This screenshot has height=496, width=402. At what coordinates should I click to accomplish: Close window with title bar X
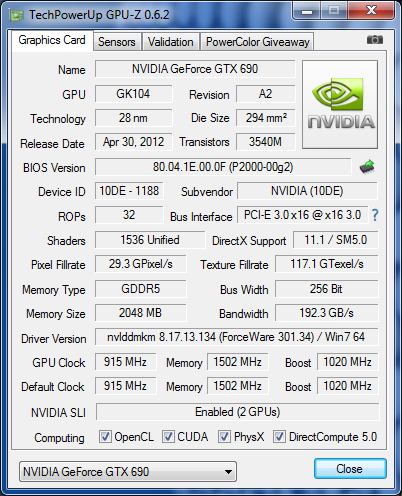tap(371, 11)
